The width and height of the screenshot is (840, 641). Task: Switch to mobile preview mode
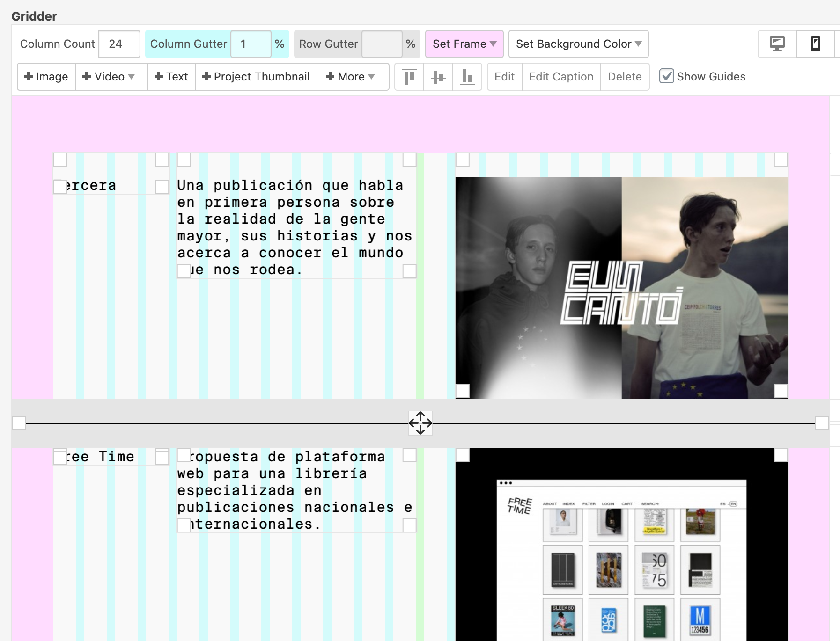[815, 44]
